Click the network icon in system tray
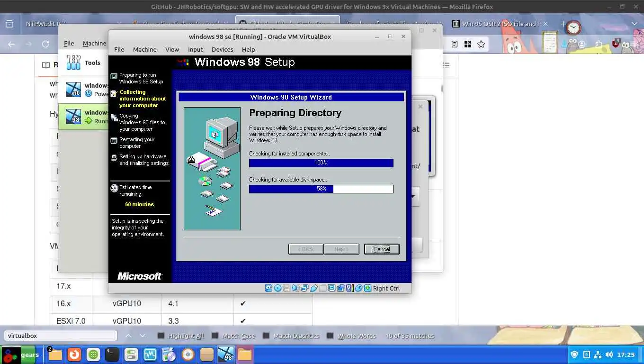This screenshot has width=644, height=364. (598, 355)
